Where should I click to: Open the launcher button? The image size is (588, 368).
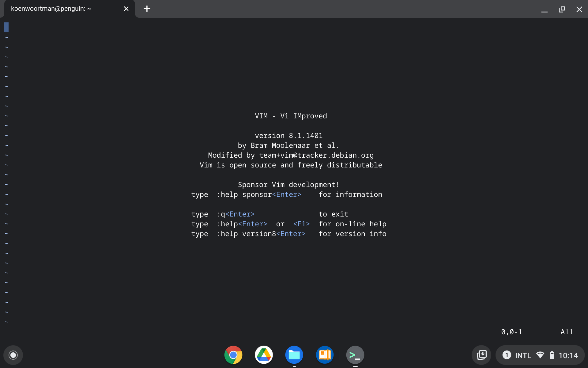point(13,355)
